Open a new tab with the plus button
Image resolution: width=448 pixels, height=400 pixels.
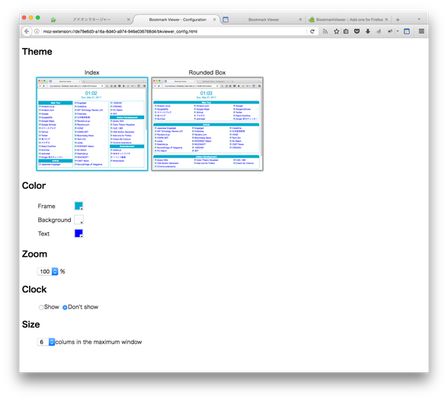[398, 20]
